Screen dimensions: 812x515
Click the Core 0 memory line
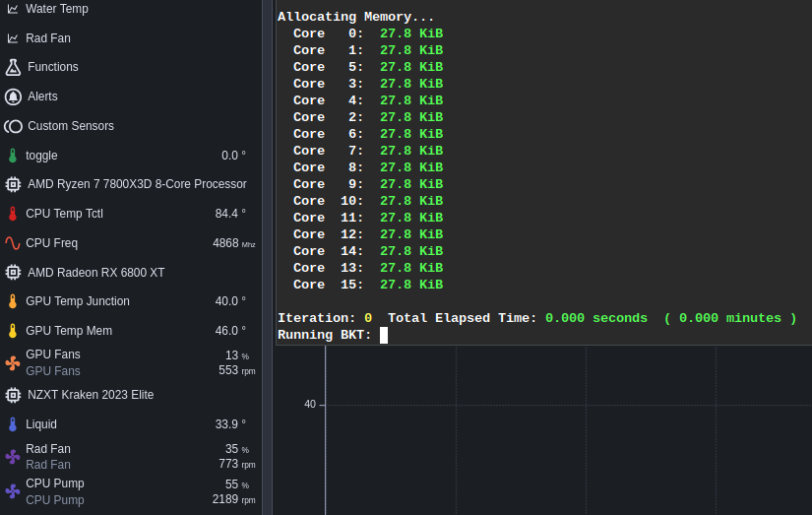[368, 33]
